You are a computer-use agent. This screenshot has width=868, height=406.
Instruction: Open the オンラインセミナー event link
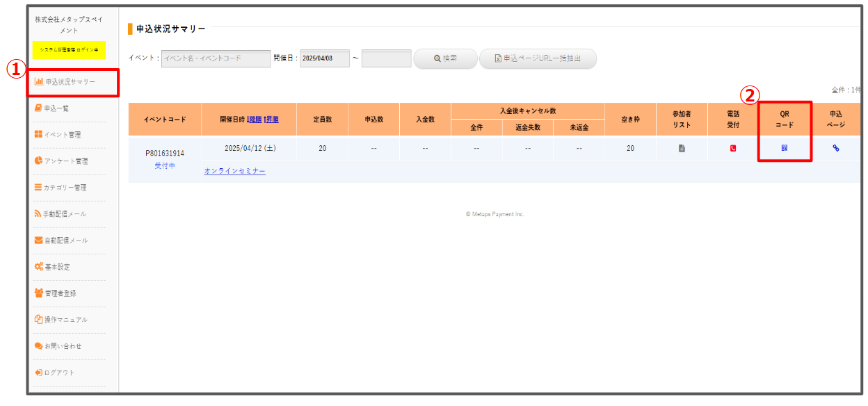(234, 171)
